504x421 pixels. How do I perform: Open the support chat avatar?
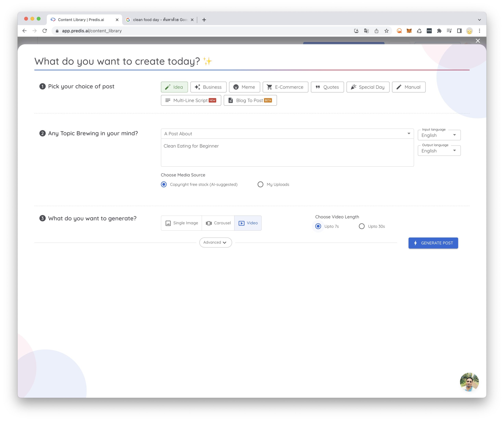click(x=469, y=382)
